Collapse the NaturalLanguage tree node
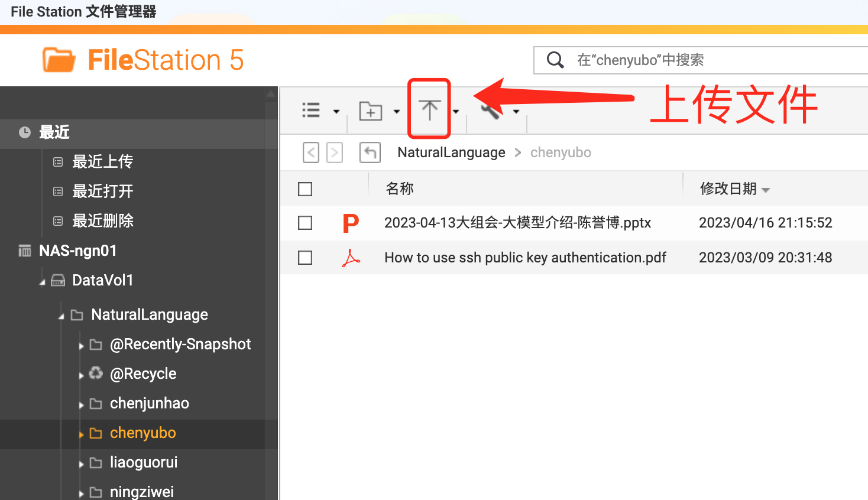Viewport: 868px width, 500px height. tap(61, 317)
